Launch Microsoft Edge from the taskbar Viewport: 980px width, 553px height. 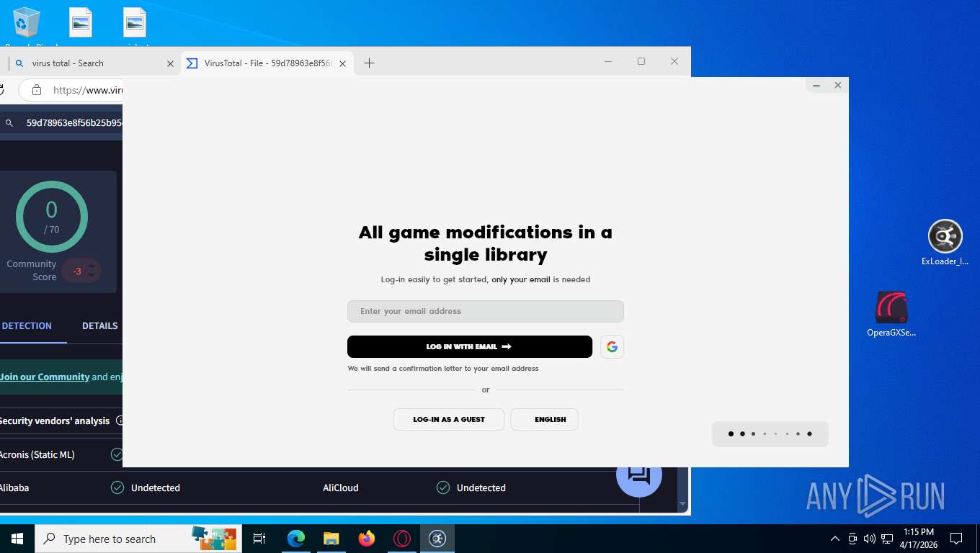[x=295, y=539]
